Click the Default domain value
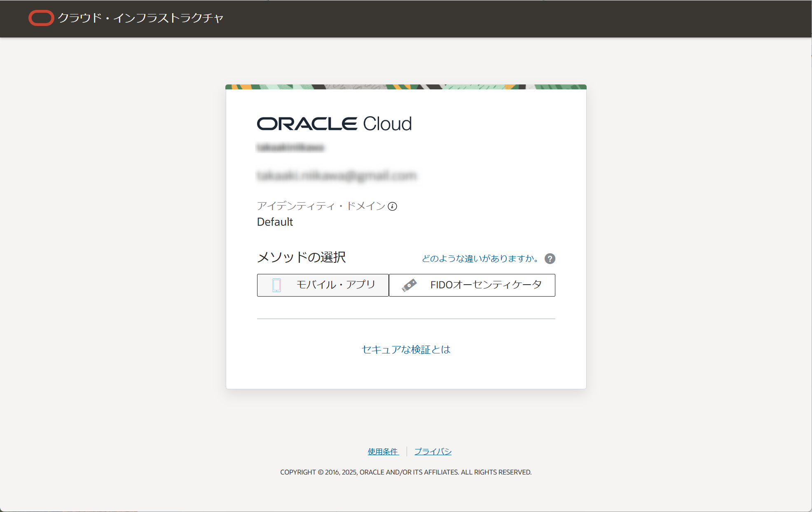Viewport: 812px width, 512px height. (x=275, y=222)
